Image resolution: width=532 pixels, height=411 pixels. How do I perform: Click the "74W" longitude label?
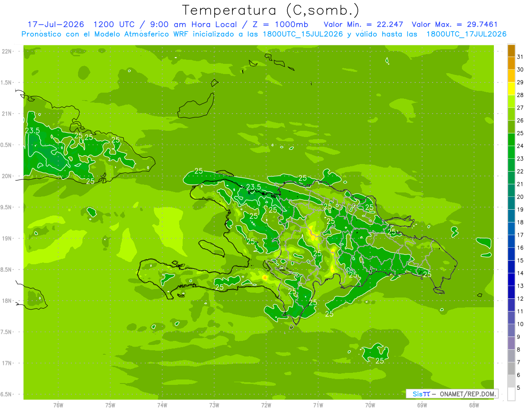pos(162,405)
